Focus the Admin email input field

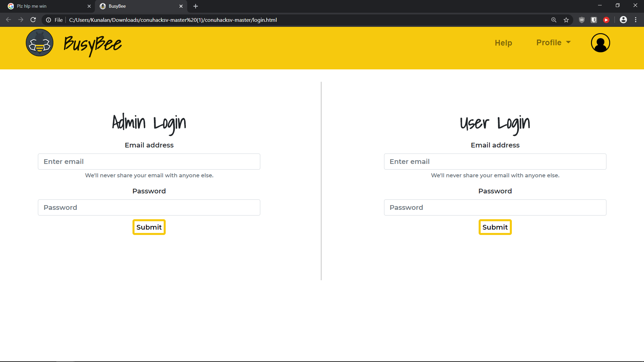pos(149,162)
